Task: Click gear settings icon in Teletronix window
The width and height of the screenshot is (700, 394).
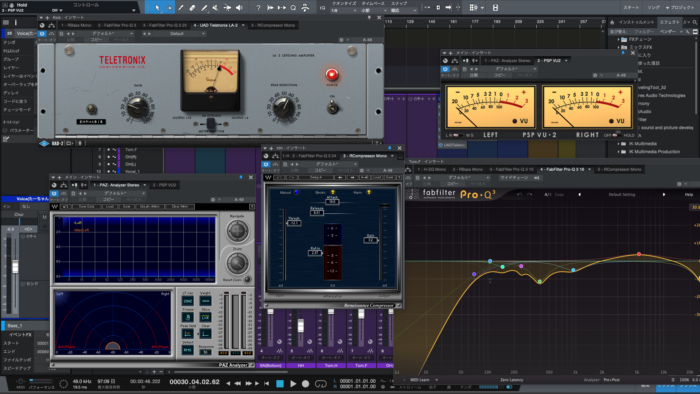Action: (341, 40)
